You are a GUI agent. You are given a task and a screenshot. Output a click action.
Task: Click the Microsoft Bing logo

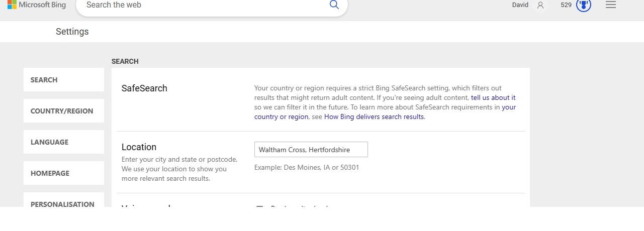pyautogui.click(x=35, y=5)
